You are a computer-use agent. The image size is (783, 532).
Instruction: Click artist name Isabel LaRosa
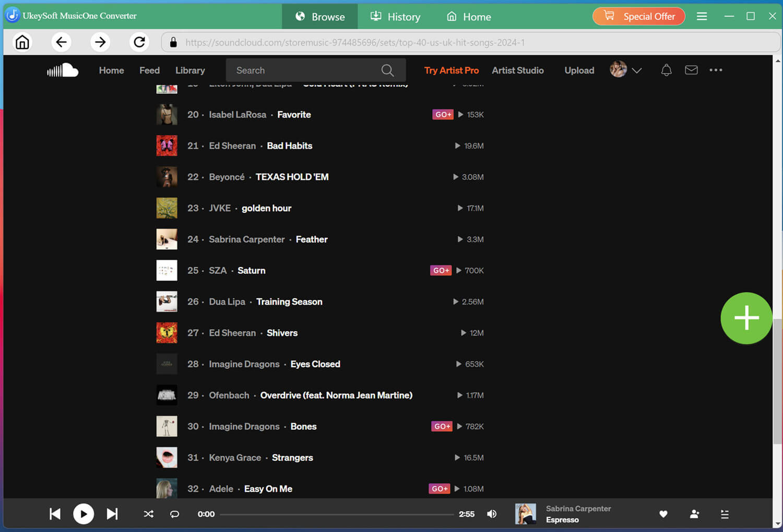[x=238, y=114]
